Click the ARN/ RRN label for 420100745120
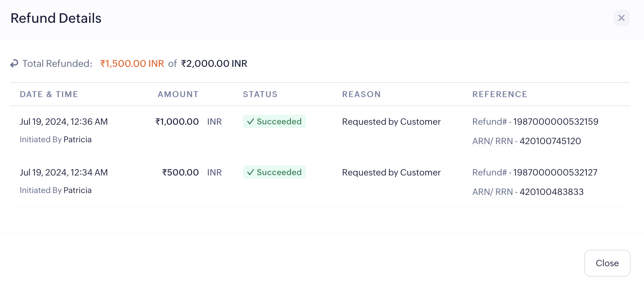The image size is (644, 286). (x=493, y=141)
